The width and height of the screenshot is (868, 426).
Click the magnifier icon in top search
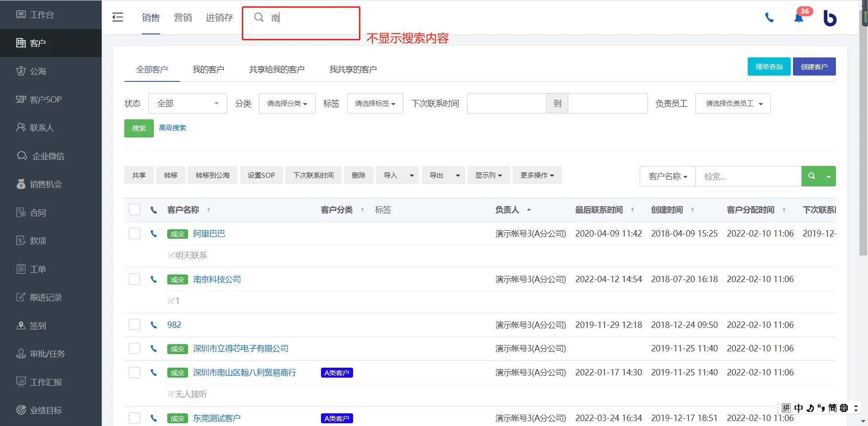tap(259, 17)
